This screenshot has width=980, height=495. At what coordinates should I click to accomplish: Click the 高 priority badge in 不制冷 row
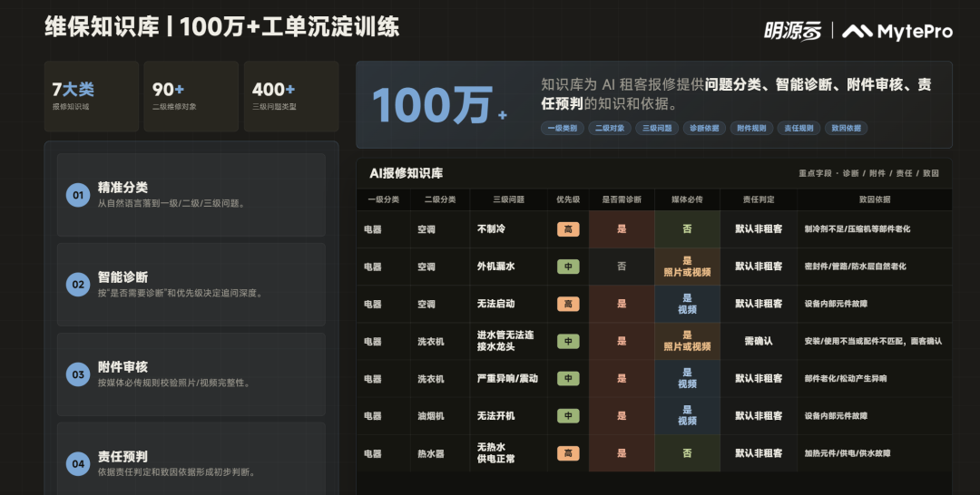coord(568,229)
